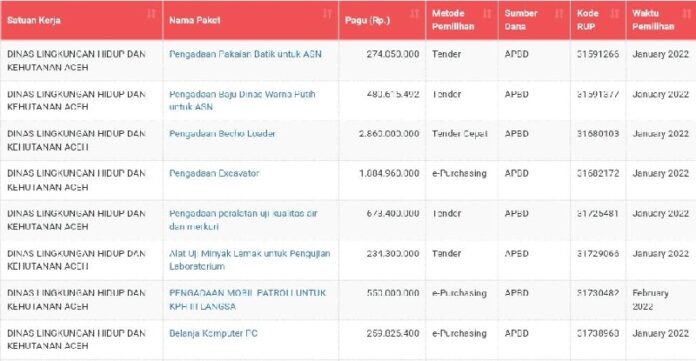This screenshot has width=696, height=361.
Task: Click the Nama Paket column header
Action: [x=251, y=20]
